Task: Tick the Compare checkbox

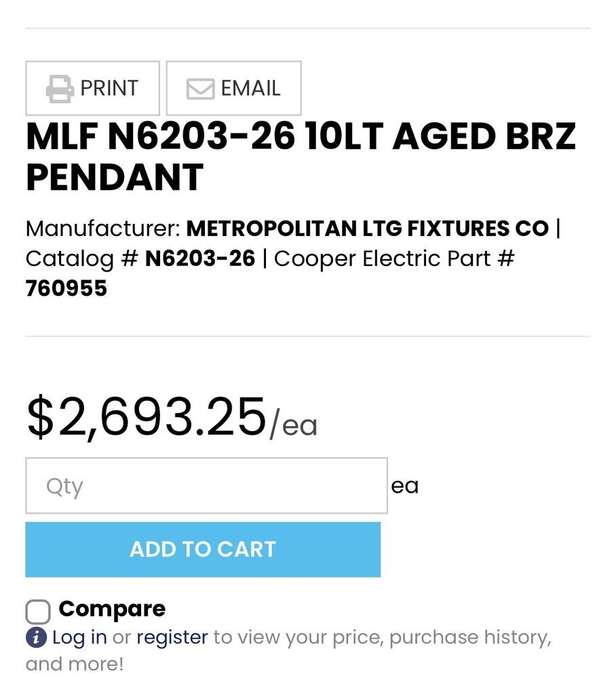Action: point(38,611)
